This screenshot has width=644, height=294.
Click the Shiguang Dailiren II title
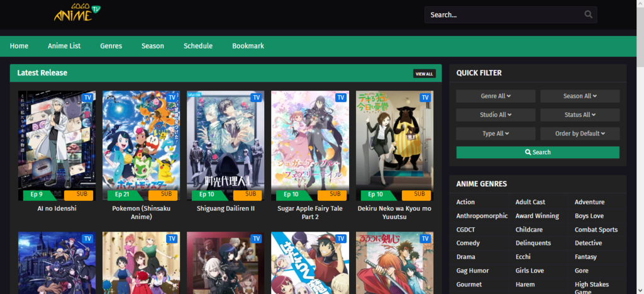[x=226, y=209]
